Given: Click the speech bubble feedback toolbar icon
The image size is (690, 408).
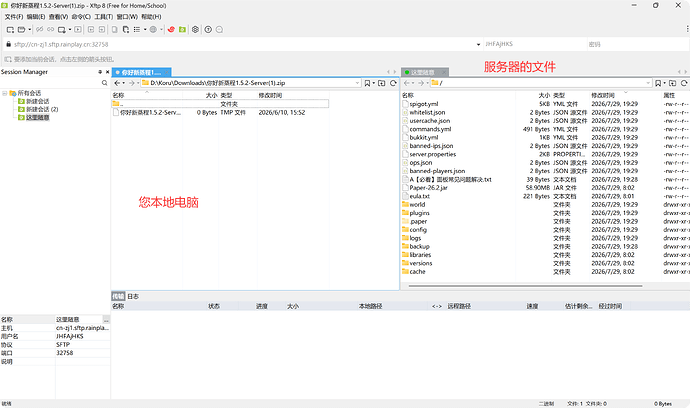Looking at the screenshot, I should (219, 29).
